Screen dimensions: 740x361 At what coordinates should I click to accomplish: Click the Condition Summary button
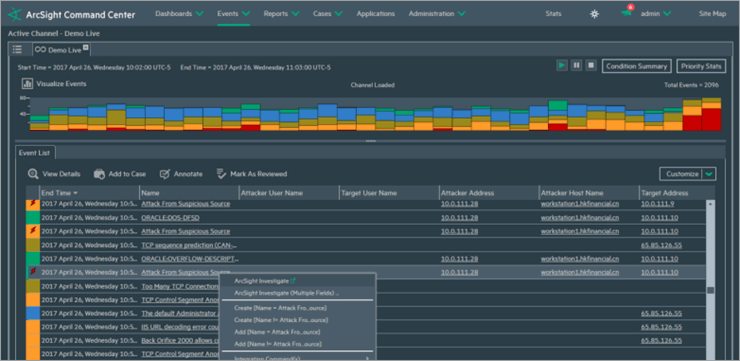click(x=637, y=66)
